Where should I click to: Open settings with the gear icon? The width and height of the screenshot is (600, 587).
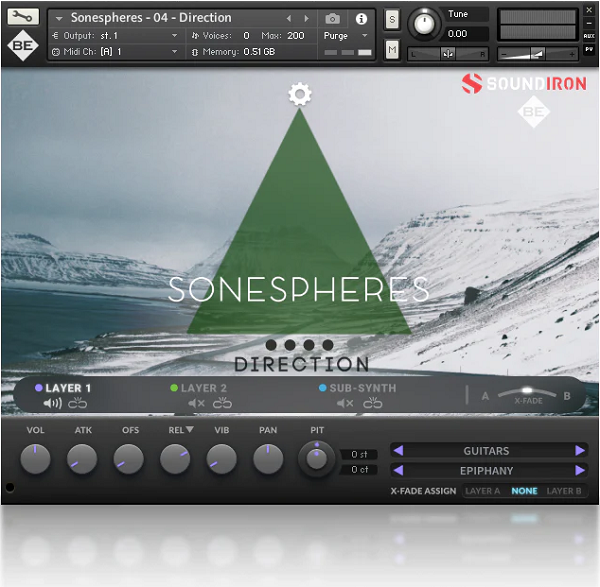(300, 94)
